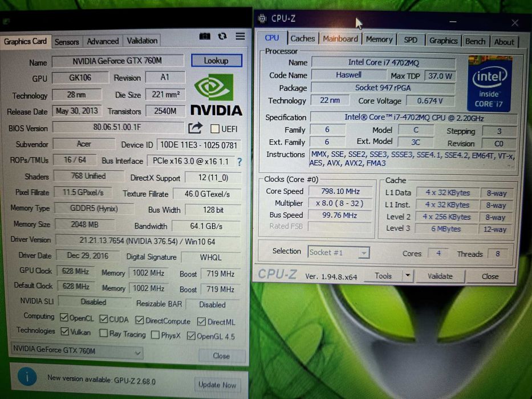The image size is (532, 399).
Task: Click the Package value Socket 947 rPGA
Action: 383,88
